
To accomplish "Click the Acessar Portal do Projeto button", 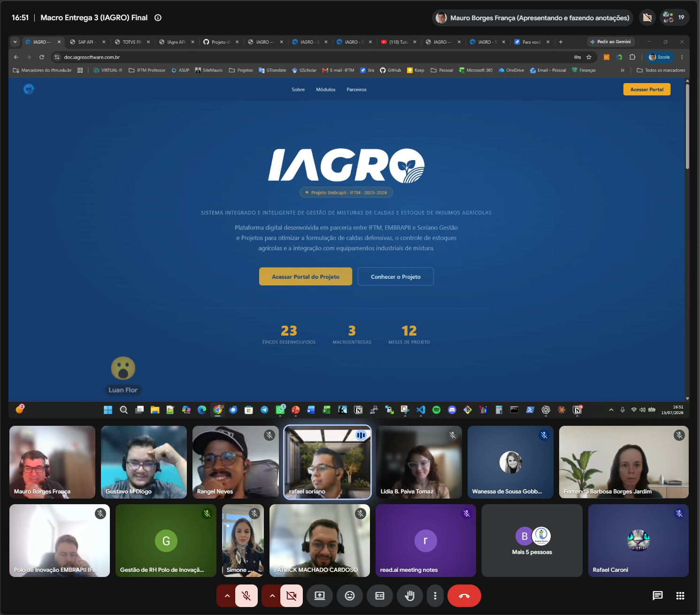I will point(306,277).
